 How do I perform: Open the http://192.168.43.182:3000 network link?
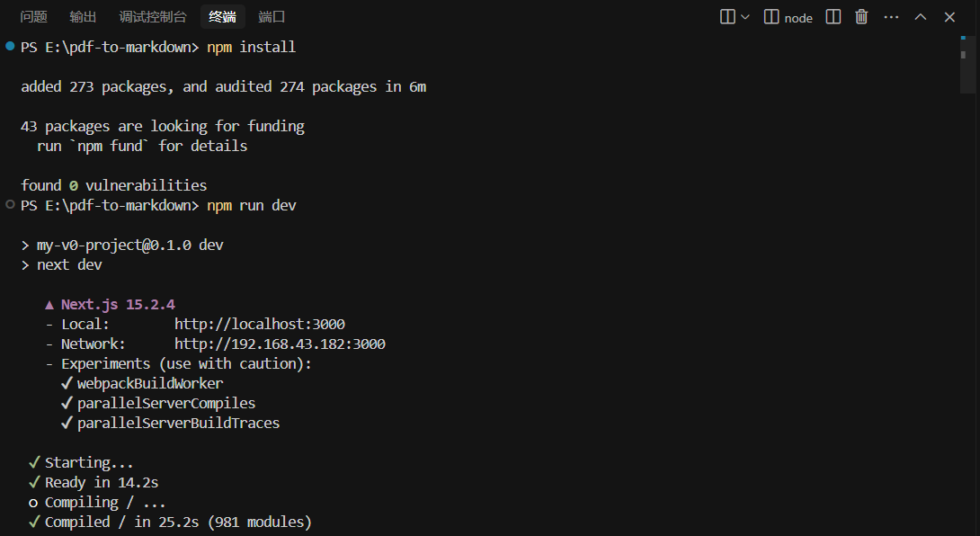280,344
